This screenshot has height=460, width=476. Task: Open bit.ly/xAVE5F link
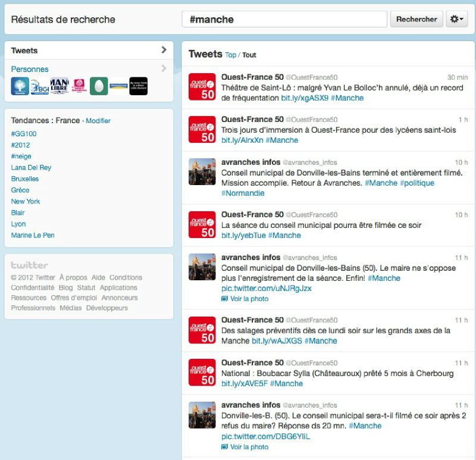tap(245, 383)
